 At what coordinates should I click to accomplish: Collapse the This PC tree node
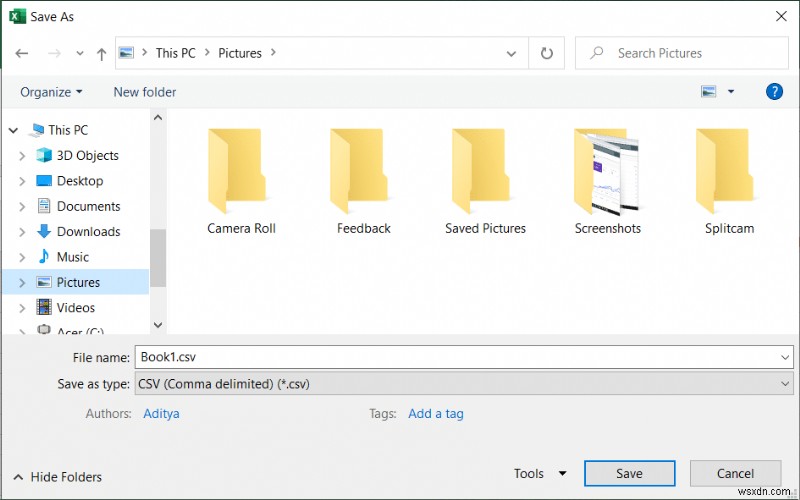pyautogui.click(x=14, y=131)
